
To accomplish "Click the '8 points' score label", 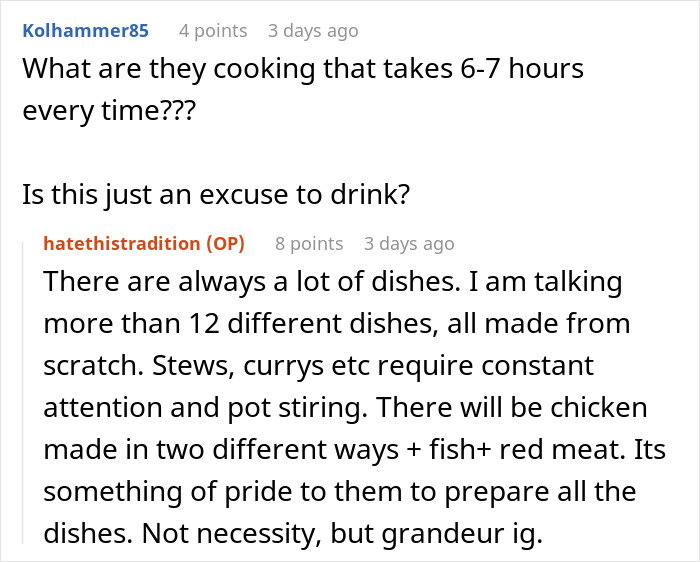I will (308, 243).
